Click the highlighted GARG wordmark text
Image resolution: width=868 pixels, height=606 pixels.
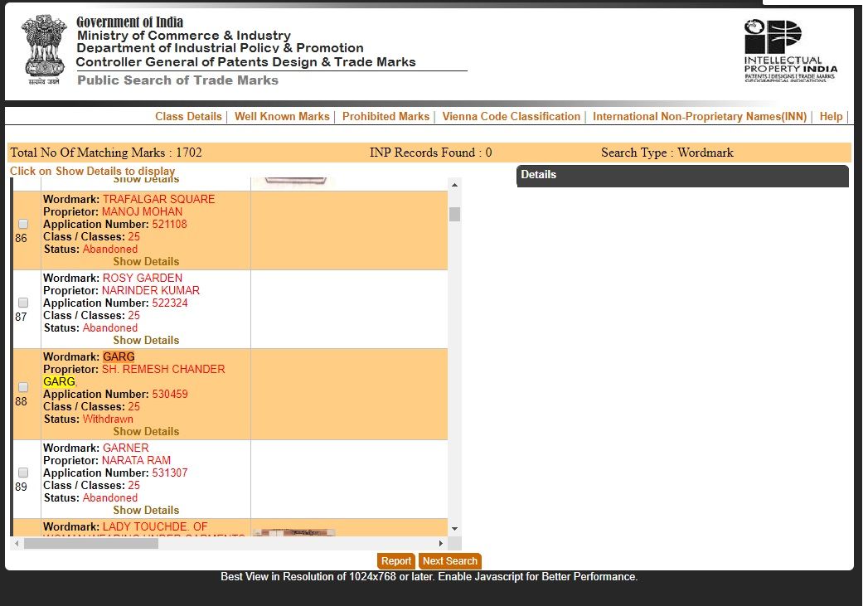[x=119, y=356]
